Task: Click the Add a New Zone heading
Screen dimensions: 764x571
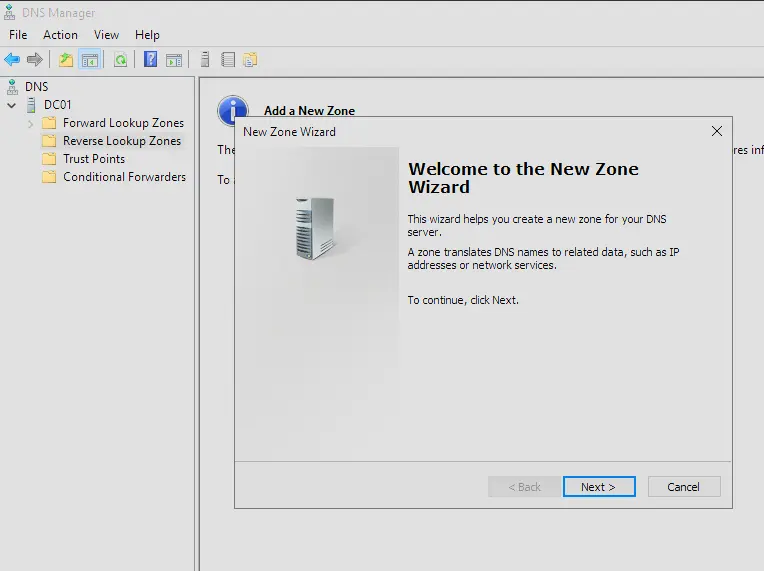Action: [309, 111]
